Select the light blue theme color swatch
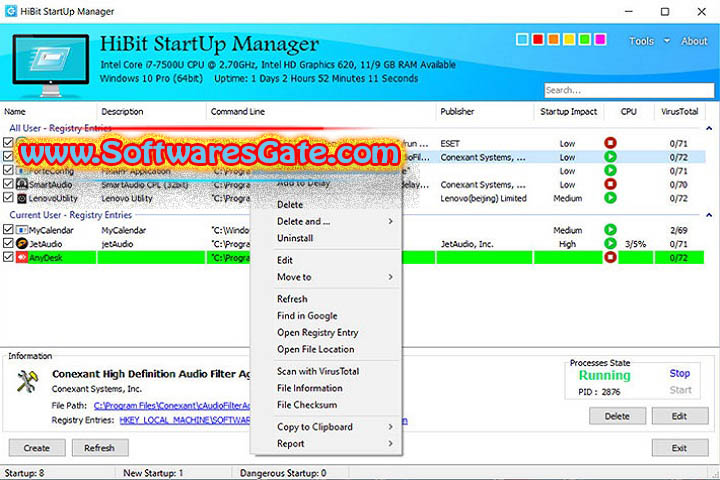This screenshot has height=480, width=720. pos(522,40)
